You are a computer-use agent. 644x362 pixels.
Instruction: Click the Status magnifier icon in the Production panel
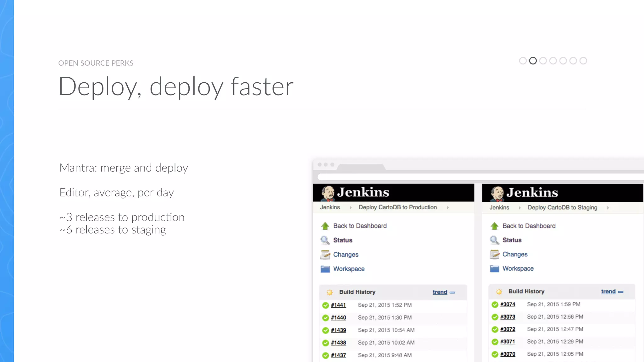click(325, 240)
